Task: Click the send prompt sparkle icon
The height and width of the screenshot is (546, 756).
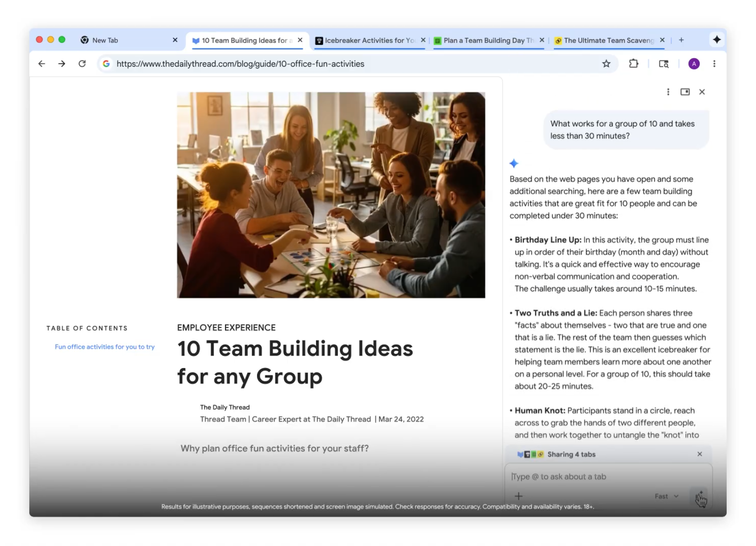Action: point(700,496)
